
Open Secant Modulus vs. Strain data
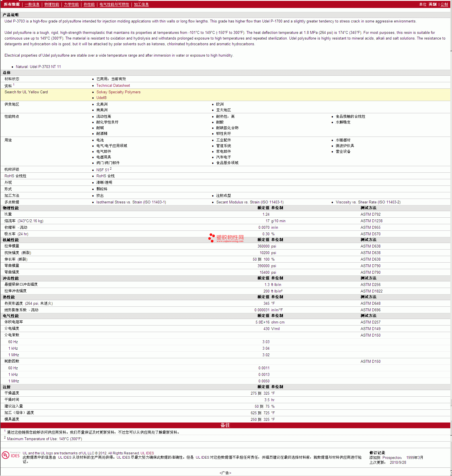tap(250, 202)
